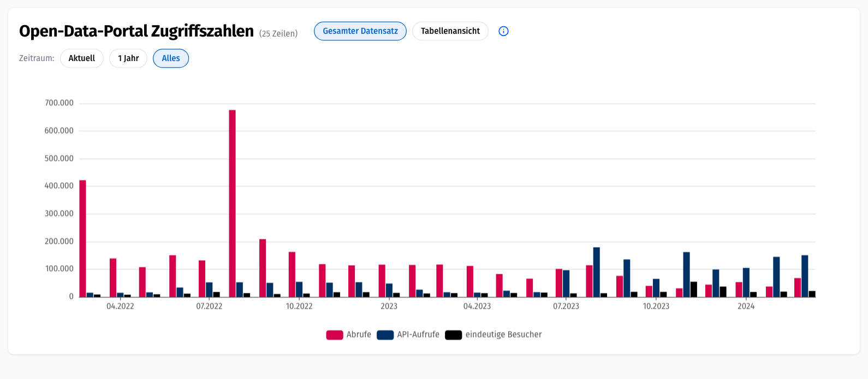
Task: Click the tallest red Abrufe bar near 700.000
Action: click(232, 203)
